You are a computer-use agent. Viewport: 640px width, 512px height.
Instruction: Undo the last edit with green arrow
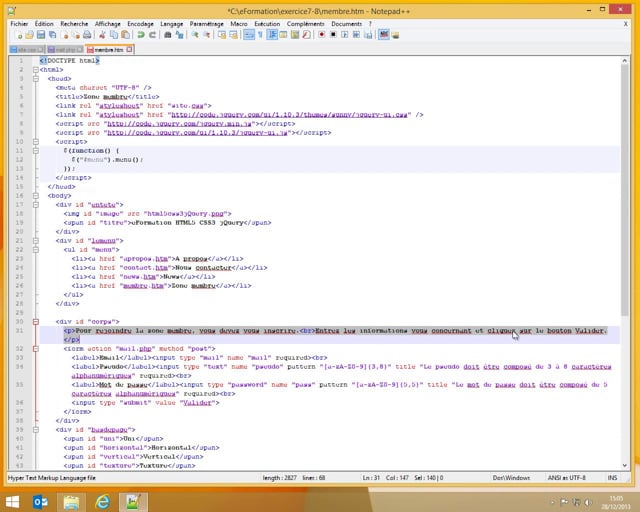[x=141, y=35]
